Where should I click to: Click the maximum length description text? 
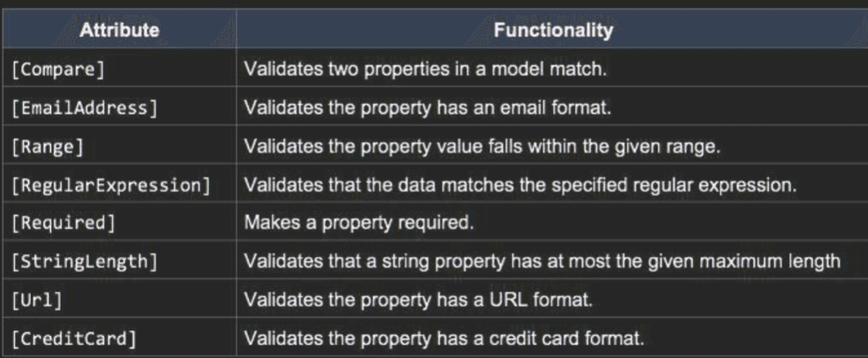pyautogui.click(x=542, y=261)
